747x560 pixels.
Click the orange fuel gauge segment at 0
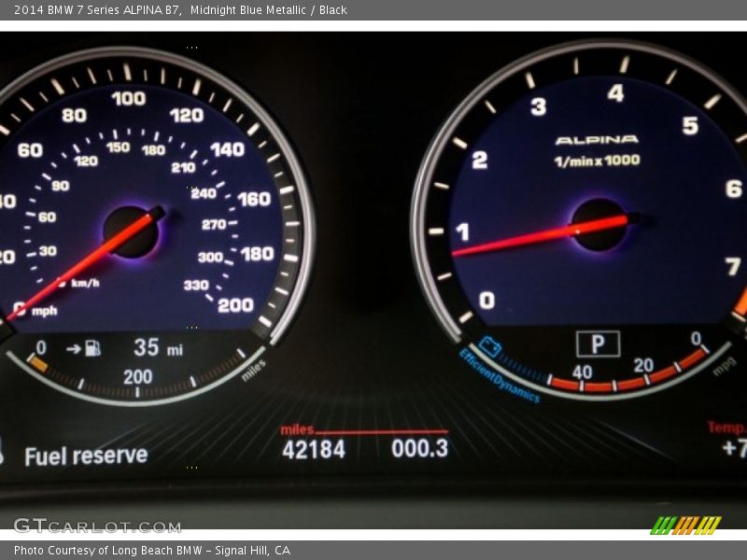(38, 365)
